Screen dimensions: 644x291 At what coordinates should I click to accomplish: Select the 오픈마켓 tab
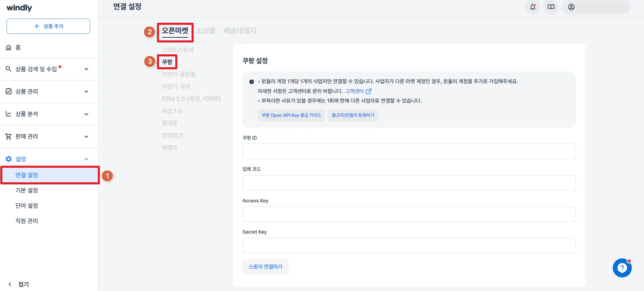pyautogui.click(x=175, y=31)
